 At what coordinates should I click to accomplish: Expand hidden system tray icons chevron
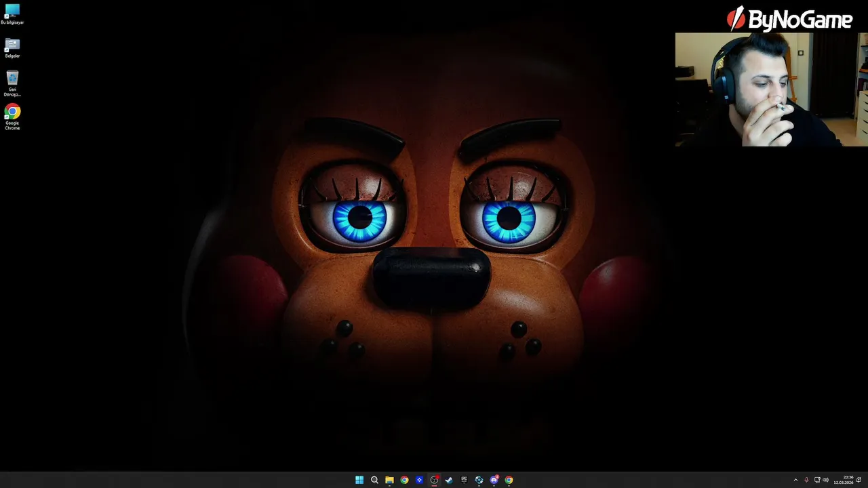click(x=795, y=480)
